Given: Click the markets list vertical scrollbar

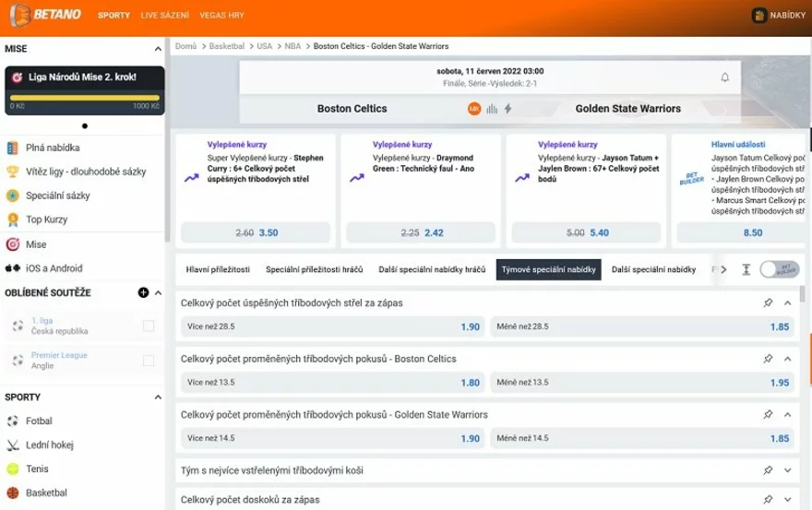Looking at the screenshot, I should [x=803, y=293].
